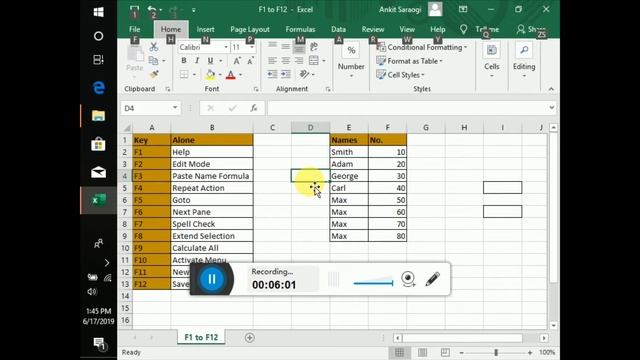Open the Fill Color dropdown arrow
640x360 pixels.
[x=220, y=75]
